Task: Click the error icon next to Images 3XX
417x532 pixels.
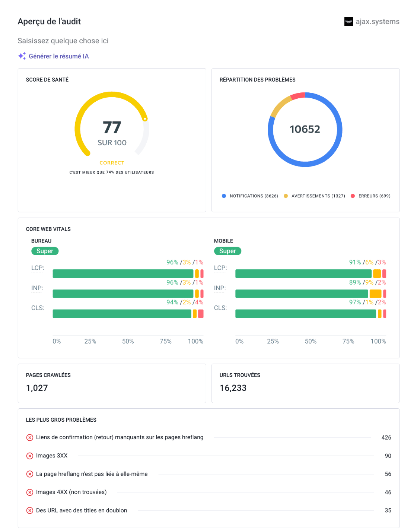Action: click(x=30, y=456)
